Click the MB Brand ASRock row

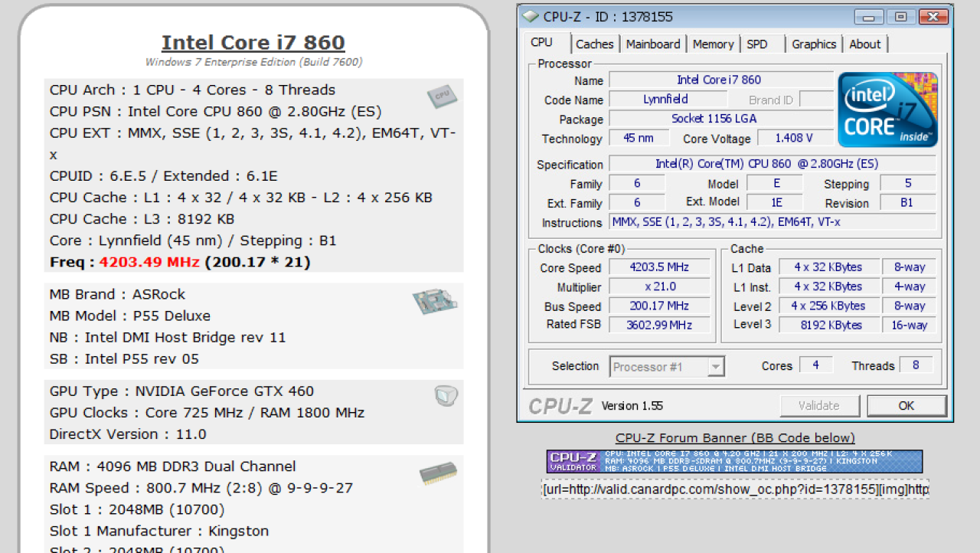(118, 294)
